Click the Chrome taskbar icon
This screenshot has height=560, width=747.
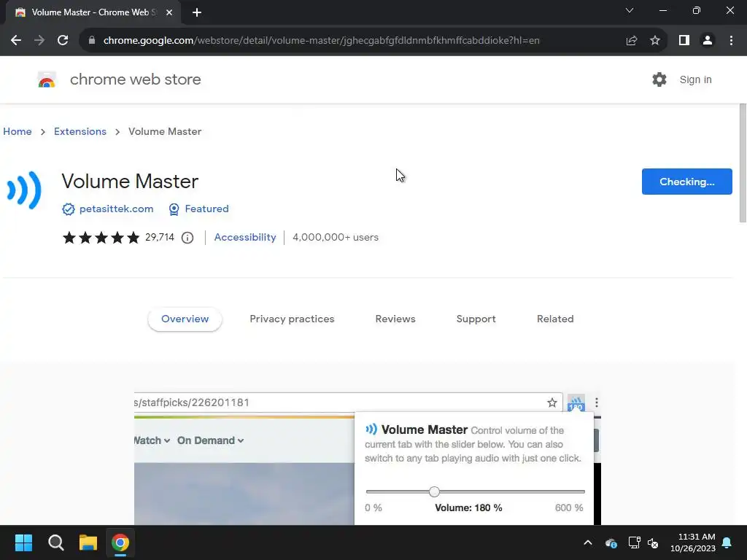(x=120, y=542)
